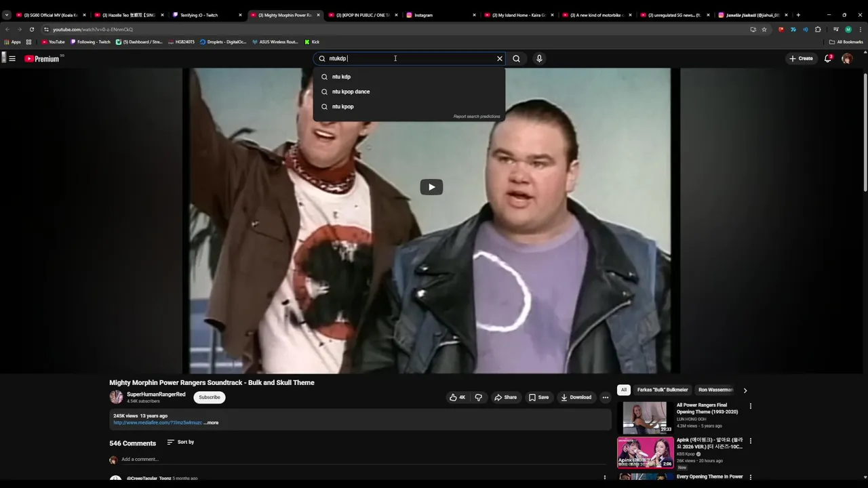
Task: Select the 'Ron Wasserman' chip
Action: click(x=715, y=390)
